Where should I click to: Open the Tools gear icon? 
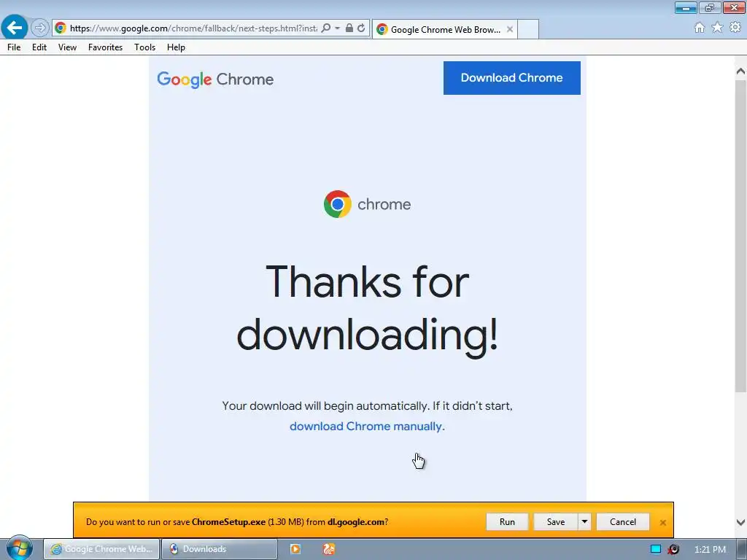[735, 28]
